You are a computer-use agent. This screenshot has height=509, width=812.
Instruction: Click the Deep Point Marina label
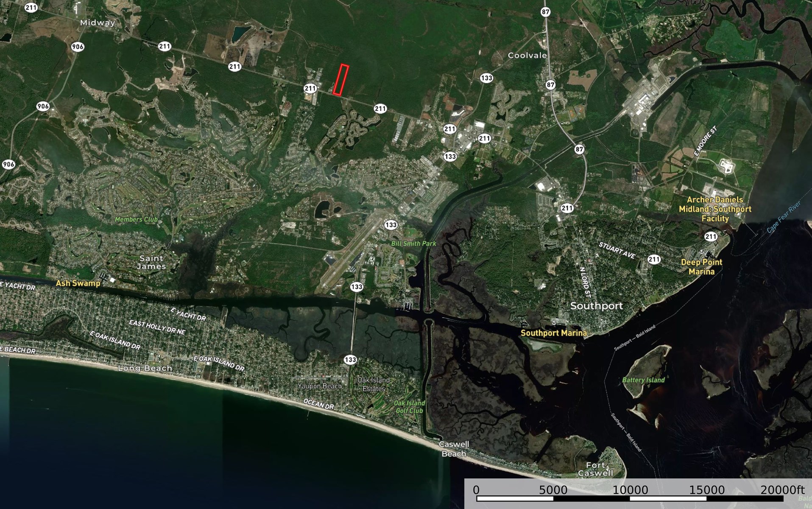pyautogui.click(x=702, y=267)
